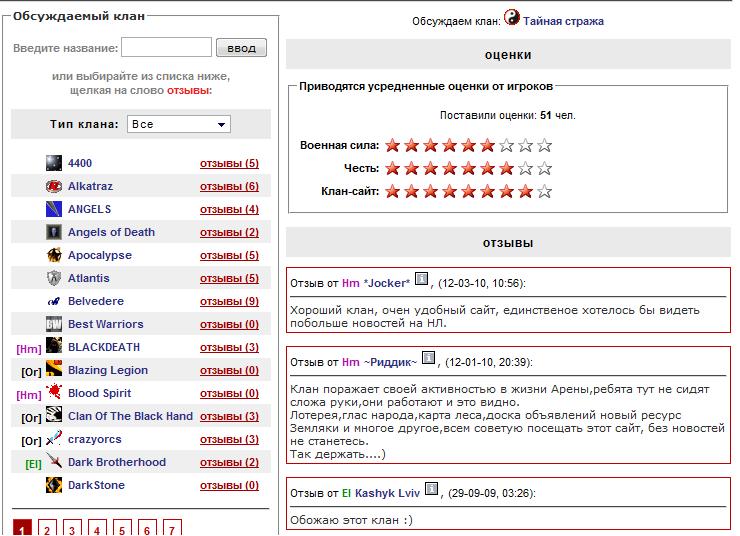The width and height of the screenshot is (740, 536).
Task: Click the Alkatraz clan emblem icon
Action: pyautogui.click(x=54, y=186)
